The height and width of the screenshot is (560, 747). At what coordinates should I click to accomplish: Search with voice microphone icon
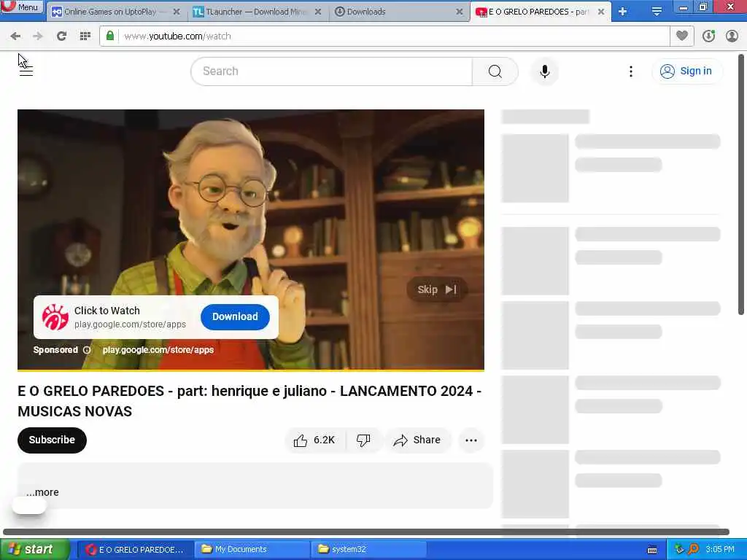pos(544,71)
